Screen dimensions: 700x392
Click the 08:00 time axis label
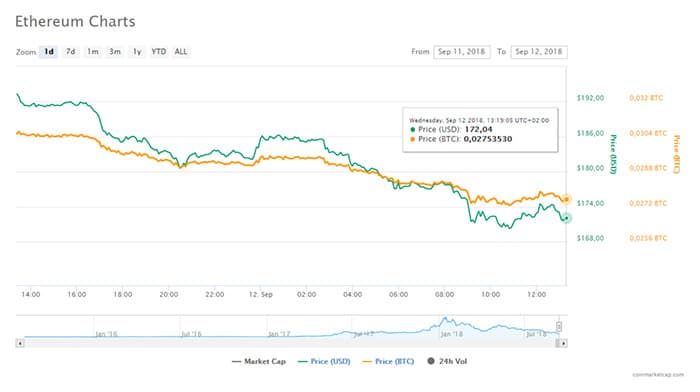pos(445,295)
